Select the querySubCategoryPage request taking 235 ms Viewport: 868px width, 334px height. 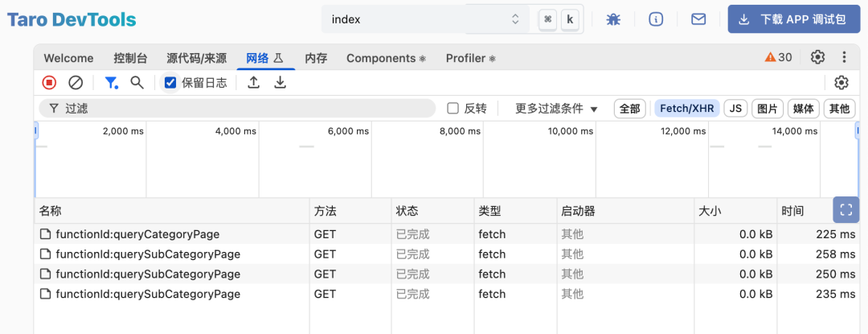pos(448,294)
